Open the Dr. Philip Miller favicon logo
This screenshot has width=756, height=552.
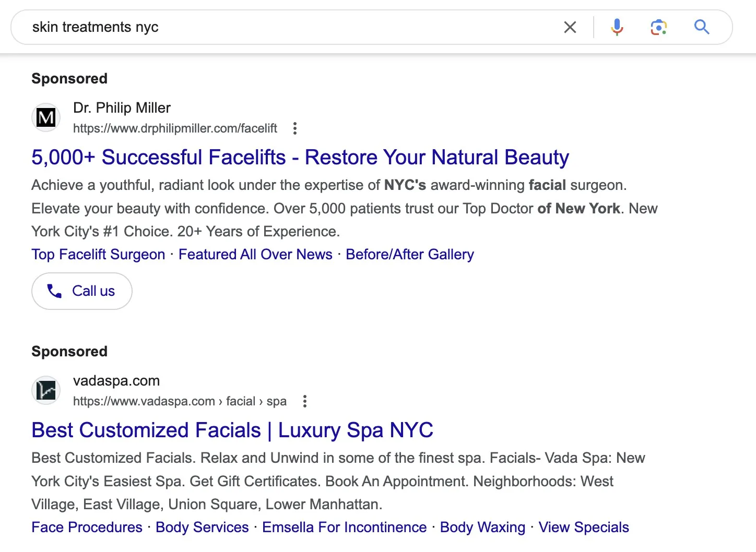(x=46, y=117)
